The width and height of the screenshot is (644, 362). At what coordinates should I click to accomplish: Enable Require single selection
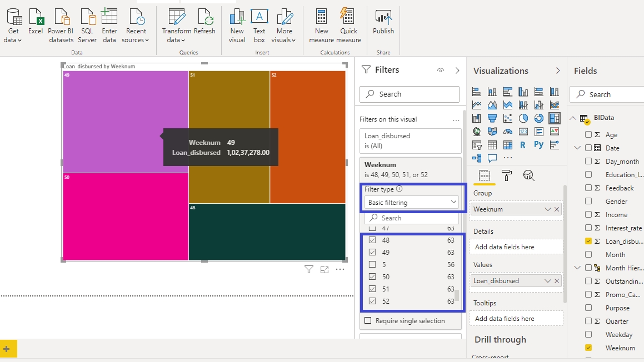pos(368,321)
